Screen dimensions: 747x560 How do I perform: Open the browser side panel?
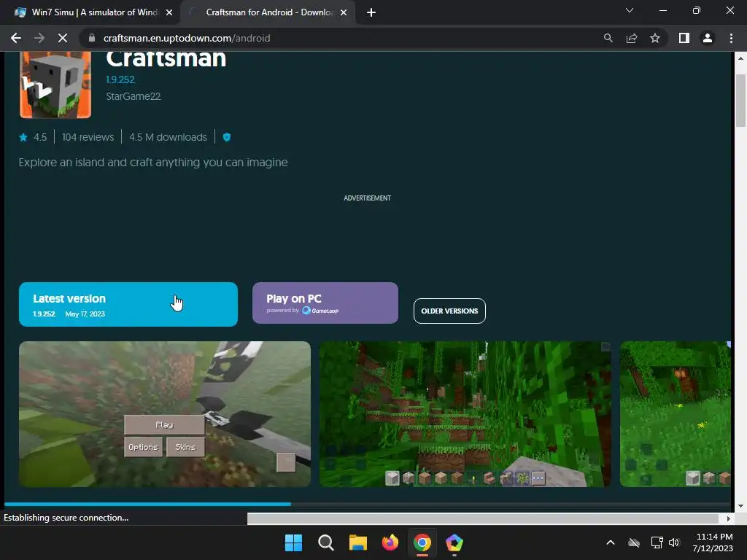point(684,38)
